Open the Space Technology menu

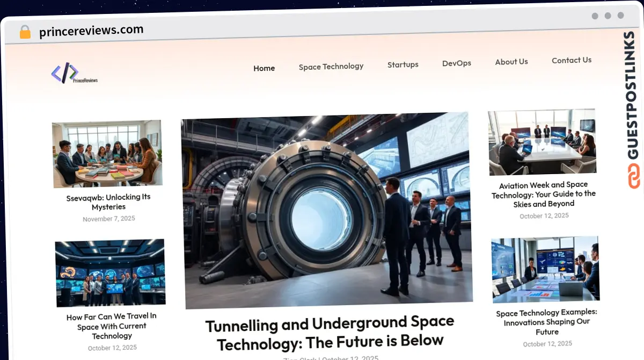[331, 67]
